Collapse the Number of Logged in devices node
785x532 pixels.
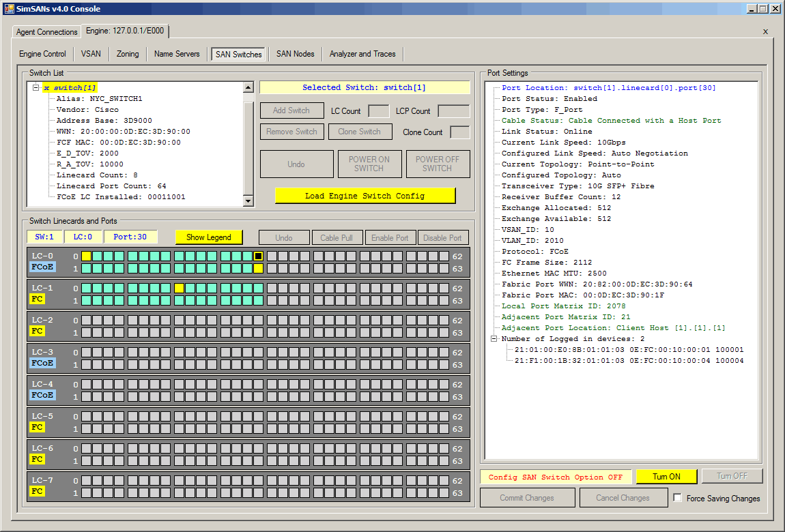tap(494, 339)
